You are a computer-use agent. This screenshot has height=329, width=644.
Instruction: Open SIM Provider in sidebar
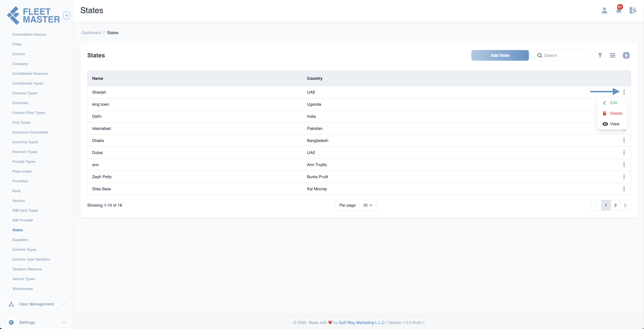pos(23,220)
